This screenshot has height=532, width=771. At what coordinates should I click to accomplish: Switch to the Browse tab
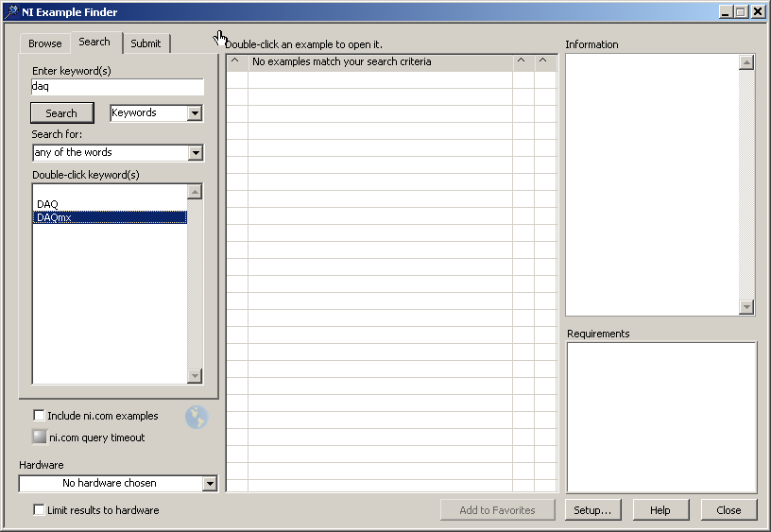tap(44, 43)
